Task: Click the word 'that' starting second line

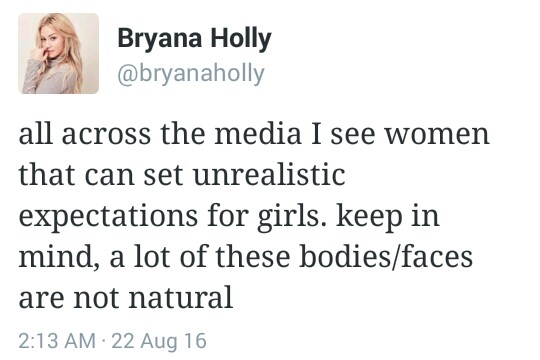Action: (x=47, y=175)
